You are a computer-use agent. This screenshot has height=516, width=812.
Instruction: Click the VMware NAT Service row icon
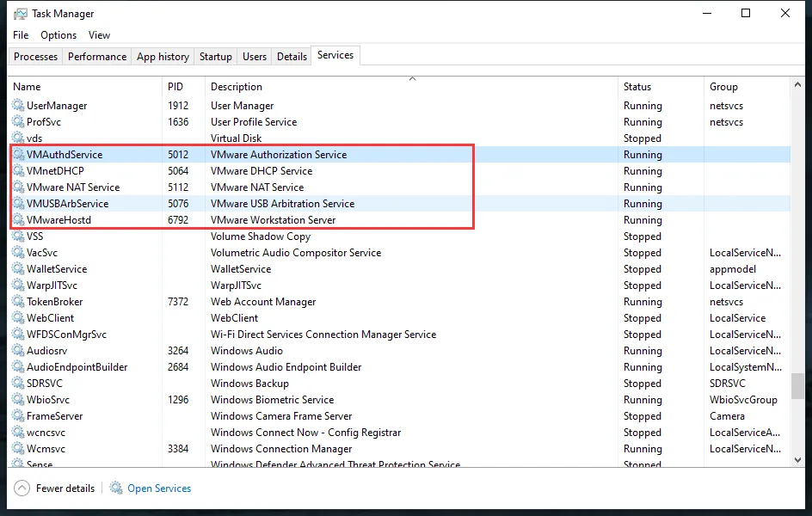click(18, 187)
